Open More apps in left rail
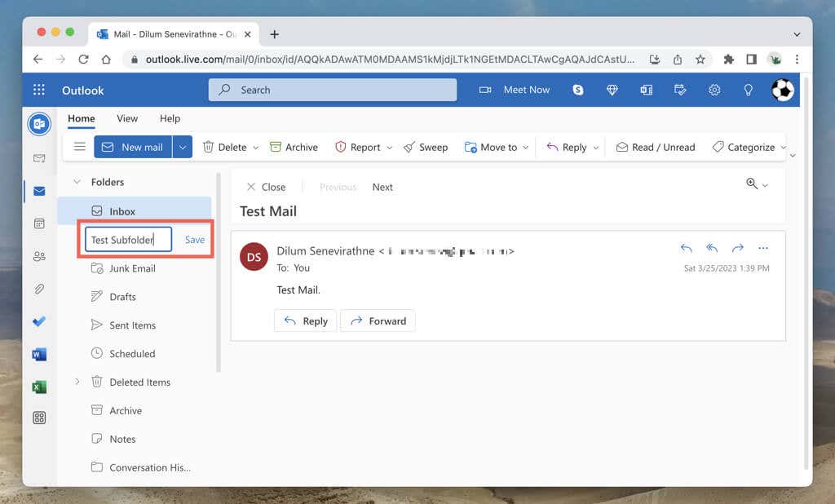 (x=39, y=418)
